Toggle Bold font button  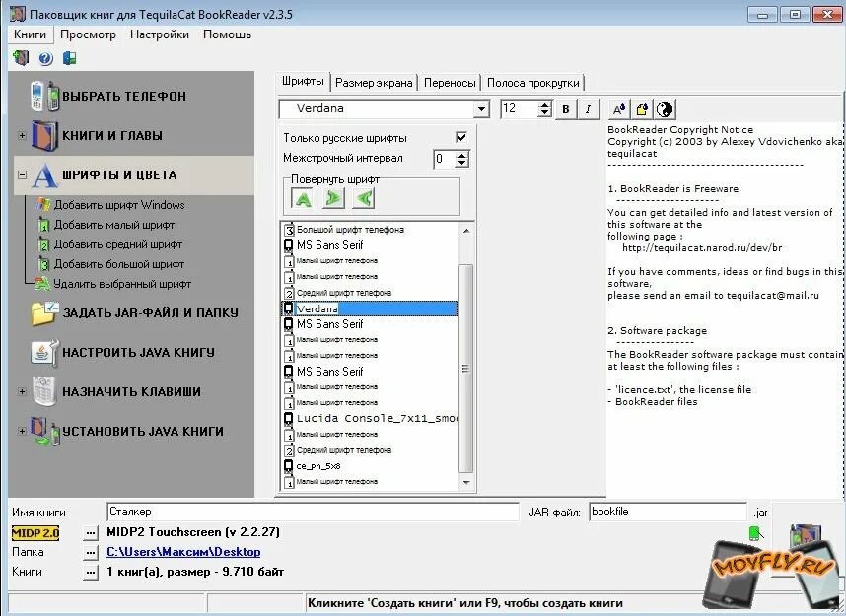[565, 109]
